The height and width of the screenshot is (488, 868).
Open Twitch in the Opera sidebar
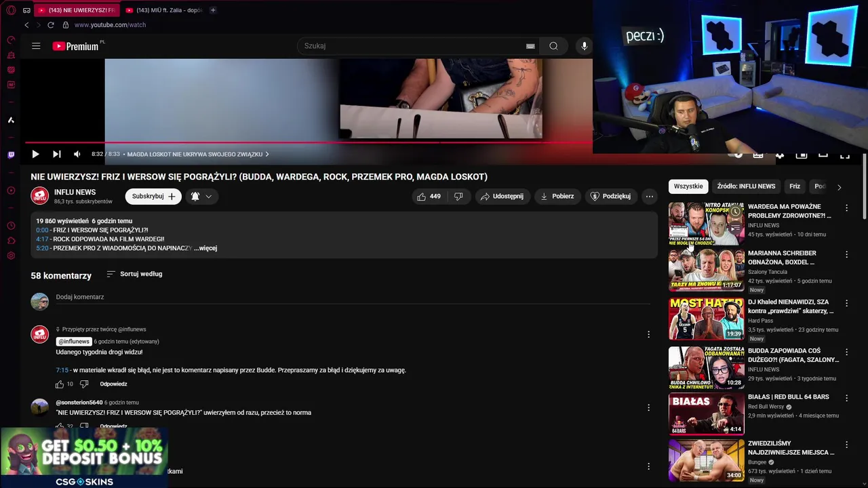(x=11, y=155)
